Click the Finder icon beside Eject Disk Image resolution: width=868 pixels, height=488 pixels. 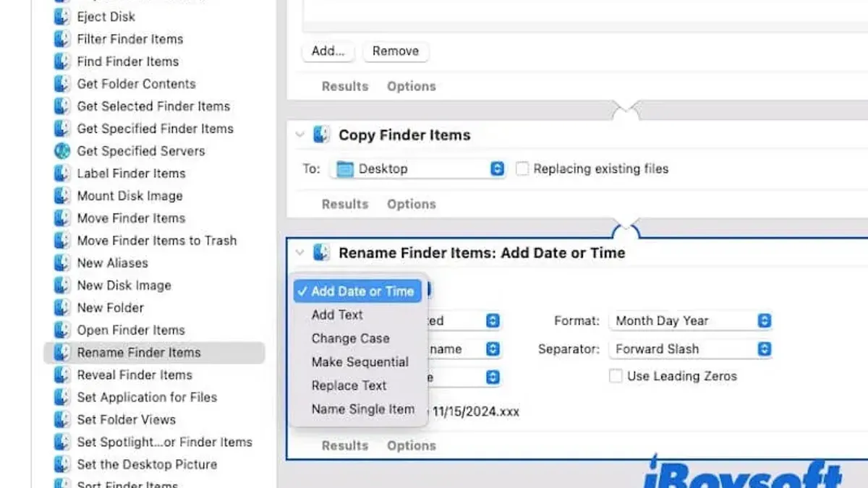pyautogui.click(x=62, y=17)
